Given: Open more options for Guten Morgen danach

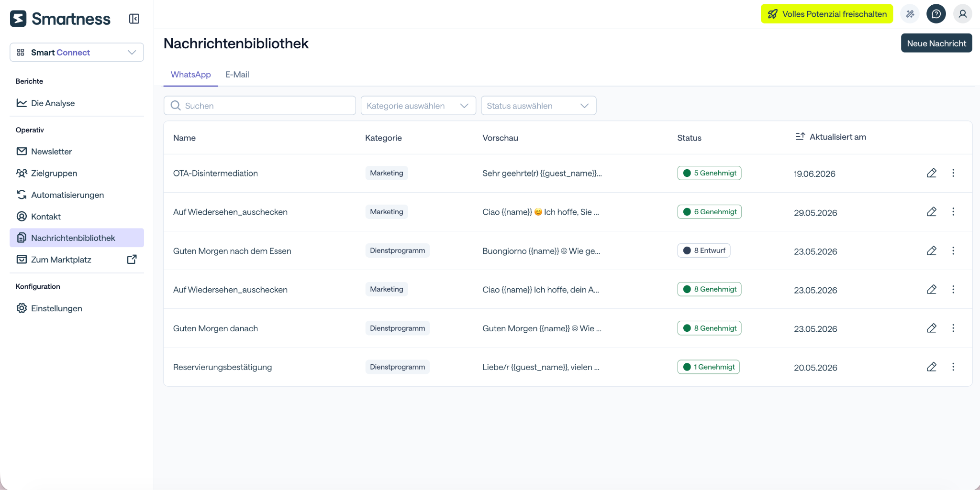Looking at the screenshot, I should tap(953, 328).
